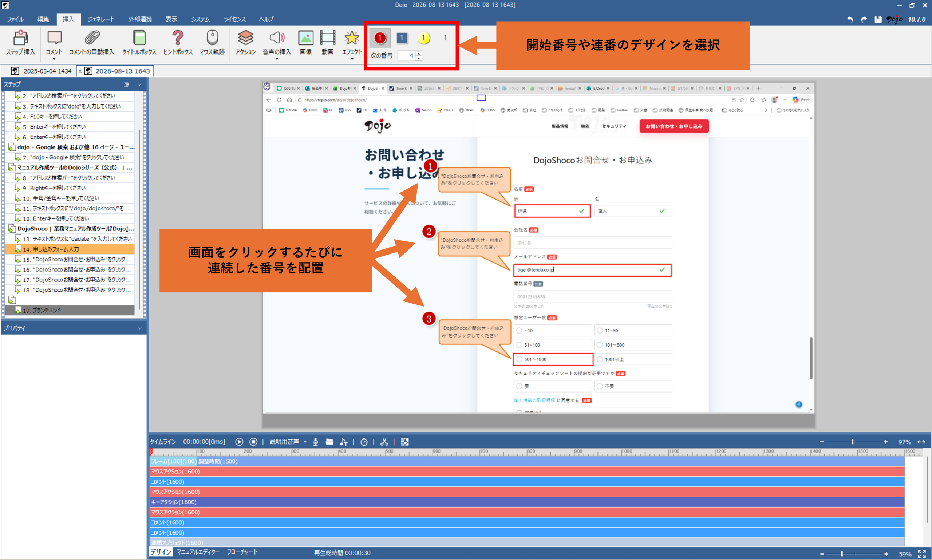Open the エフェクト dropdown arrow
The image size is (932, 560).
[x=352, y=59]
